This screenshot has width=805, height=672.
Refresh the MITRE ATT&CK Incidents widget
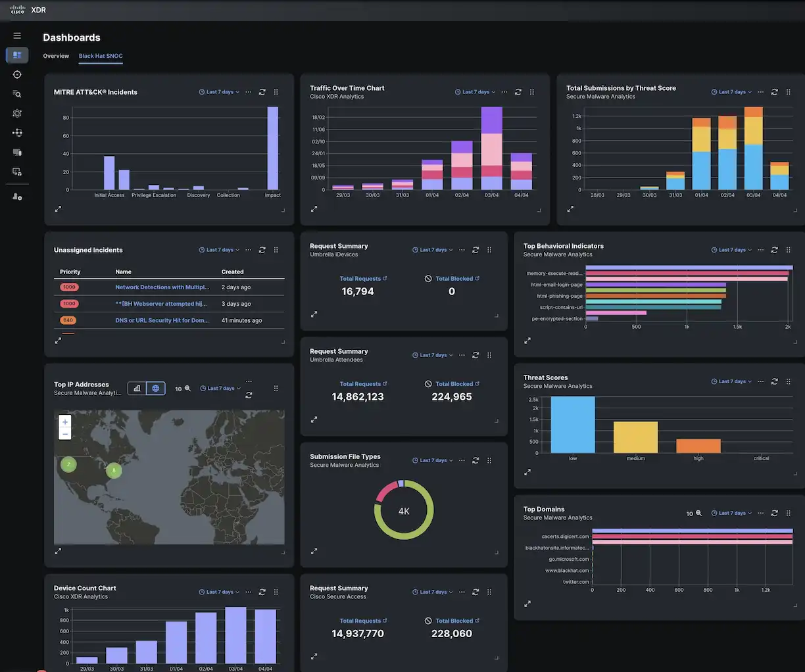coord(262,91)
